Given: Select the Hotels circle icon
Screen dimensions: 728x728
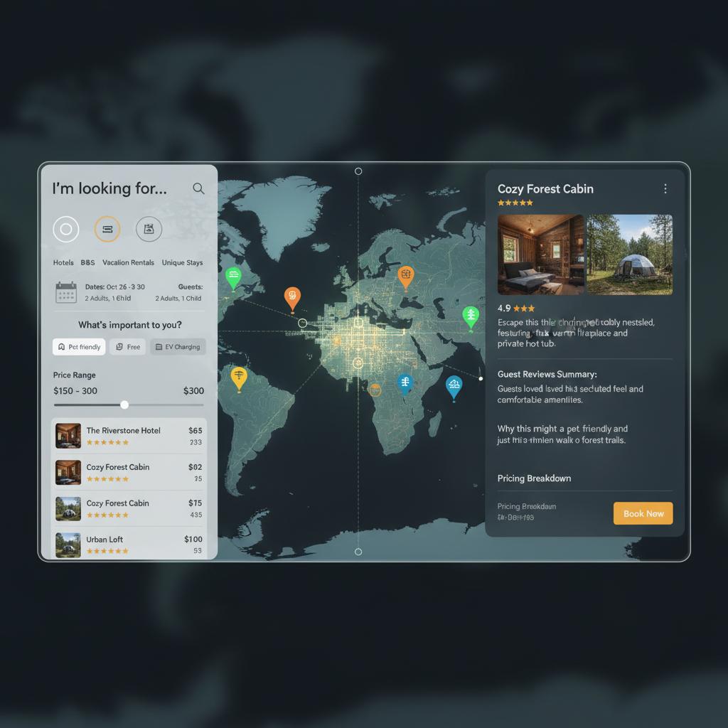Looking at the screenshot, I should pos(65,230).
